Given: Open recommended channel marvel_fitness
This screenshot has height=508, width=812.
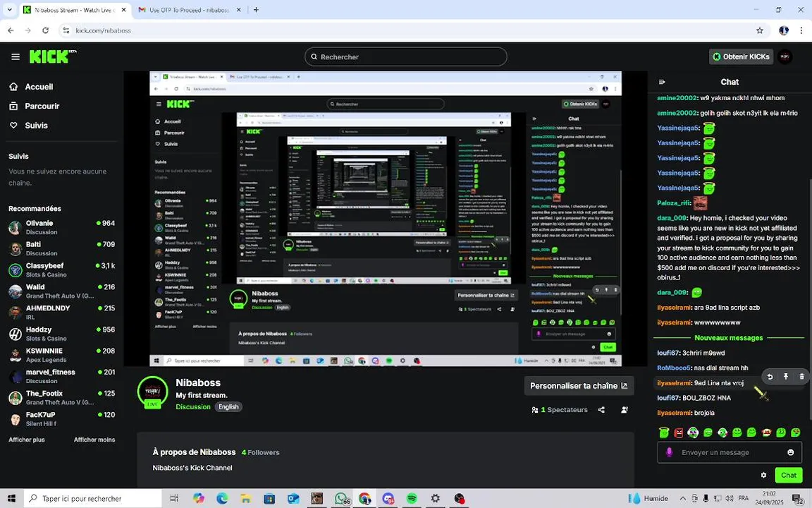Looking at the screenshot, I should 62,376.
